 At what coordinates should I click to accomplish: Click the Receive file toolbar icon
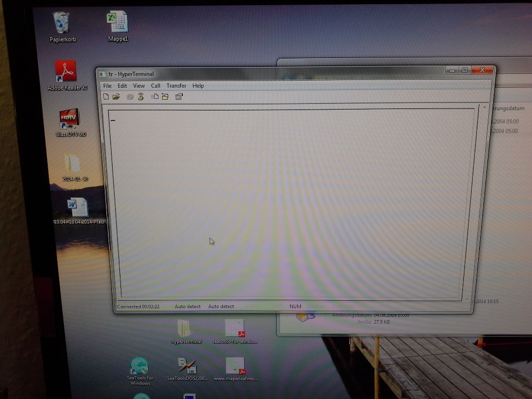[x=165, y=97]
